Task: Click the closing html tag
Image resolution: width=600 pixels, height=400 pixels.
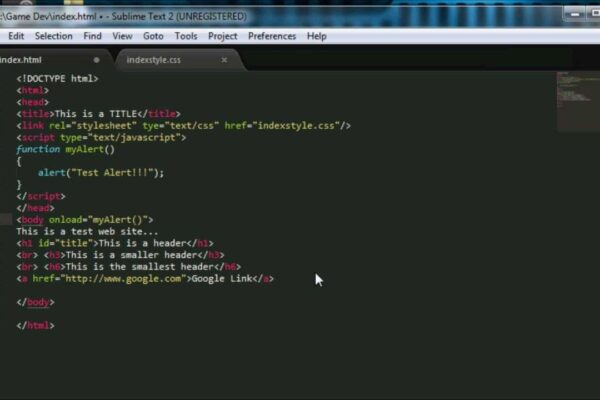Action: pos(35,326)
